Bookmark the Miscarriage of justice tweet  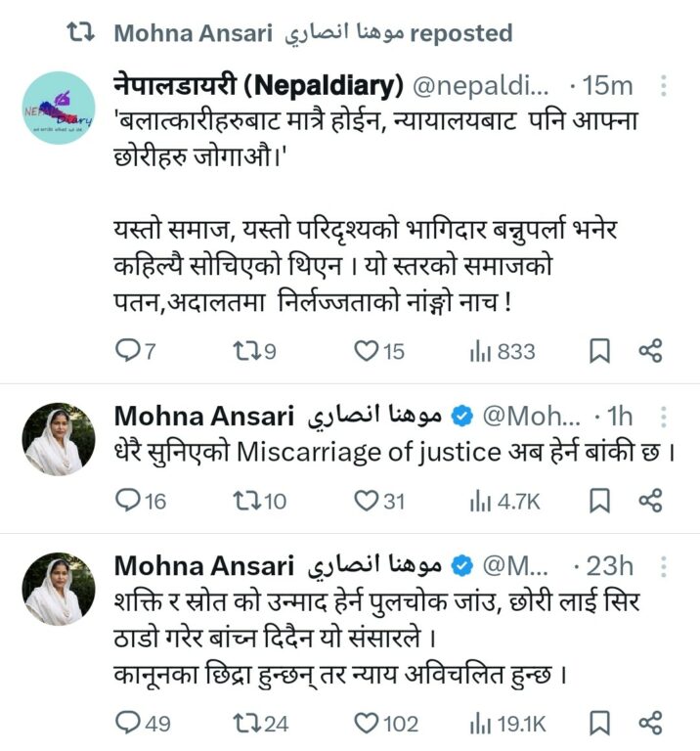click(x=601, y=501)
